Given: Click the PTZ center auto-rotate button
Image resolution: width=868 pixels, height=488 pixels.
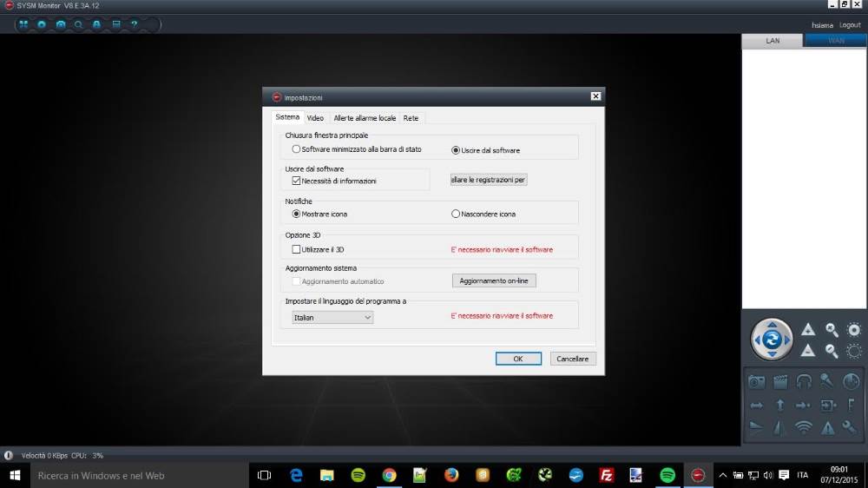Looking at the screenshot, I should [x=771, y=340].
